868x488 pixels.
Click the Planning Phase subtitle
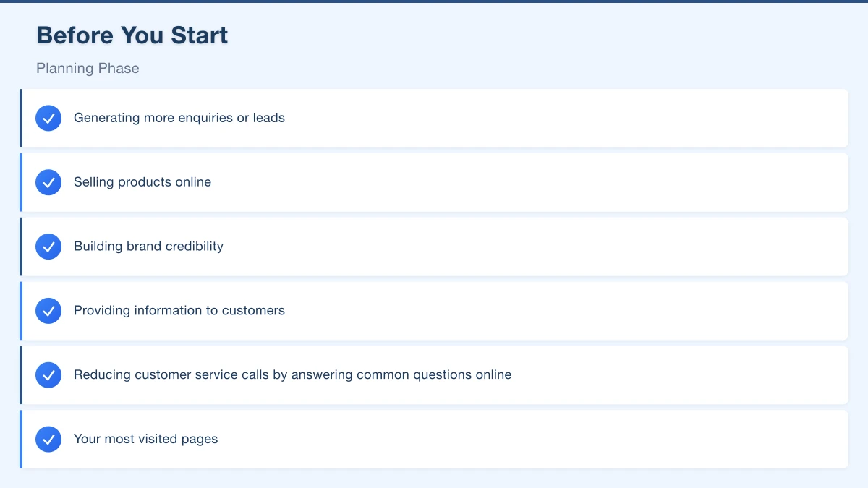click(88, 69)
